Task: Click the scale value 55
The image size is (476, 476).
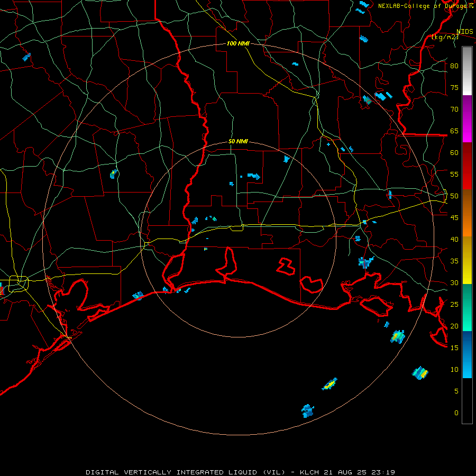Action: click(x=454, y=175)
